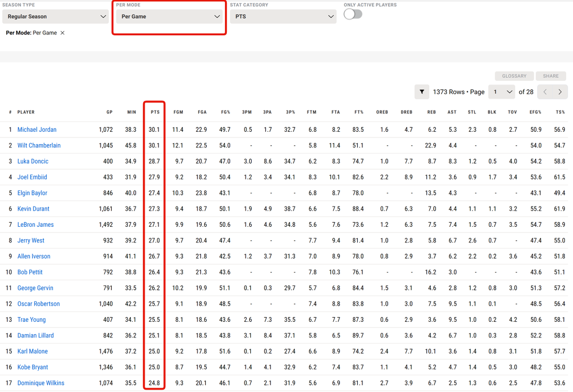Click Wilt Chamberlain's 45.8 minutes value
This screenshot has height=392, width=573.
coord(131,145)
